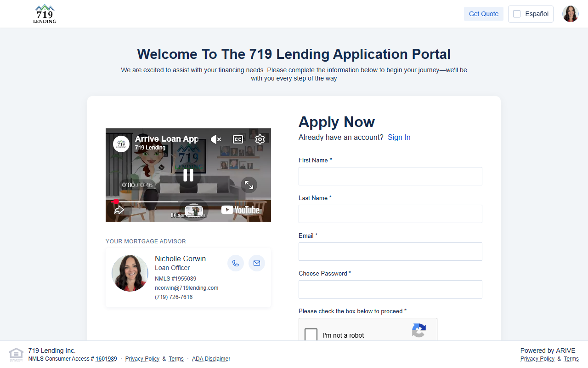Viewport: 588px width, 368px height.
Task: Focus the Last Name field
Action: (390, 214)
